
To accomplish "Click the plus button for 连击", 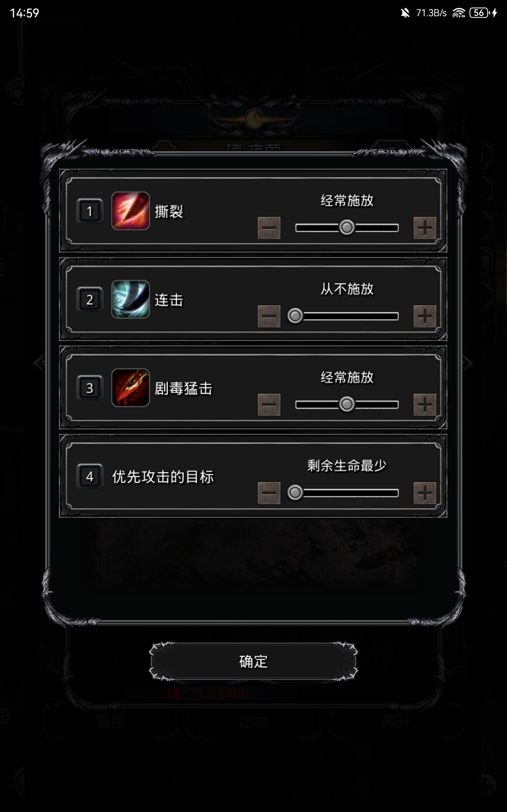I will tap(425, 316).
